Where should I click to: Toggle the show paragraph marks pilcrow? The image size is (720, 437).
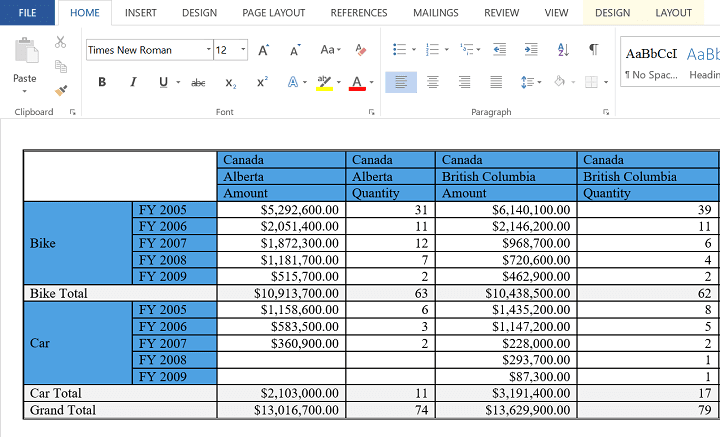point(593,49)
